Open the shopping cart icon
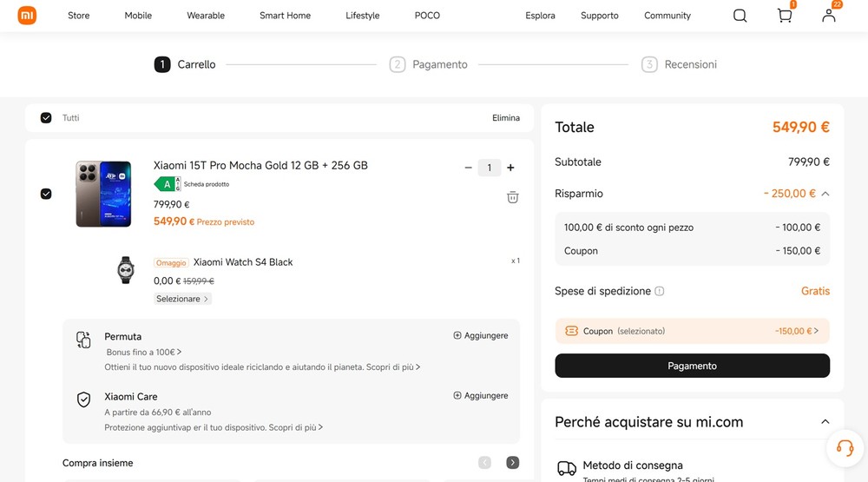The image size is (868, 482). 785,16
